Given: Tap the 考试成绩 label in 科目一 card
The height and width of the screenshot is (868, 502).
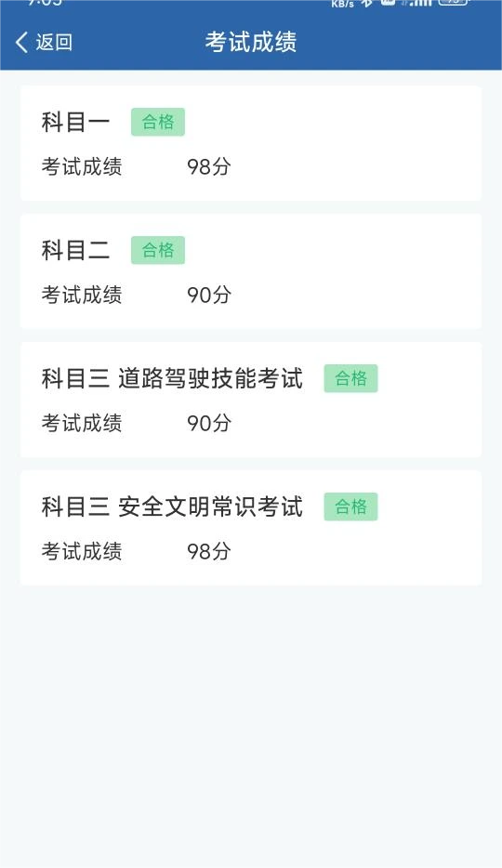Looking at the screenshot, I should (x=82, y=166).
